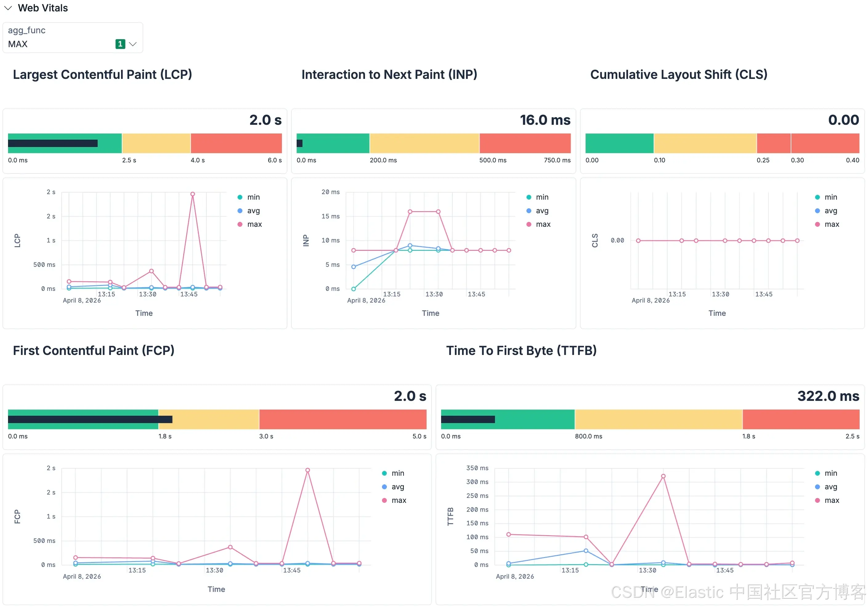The image size is (868, 607).
Task: Click the Web Vitals section title
Action: [x=43, y=8]
